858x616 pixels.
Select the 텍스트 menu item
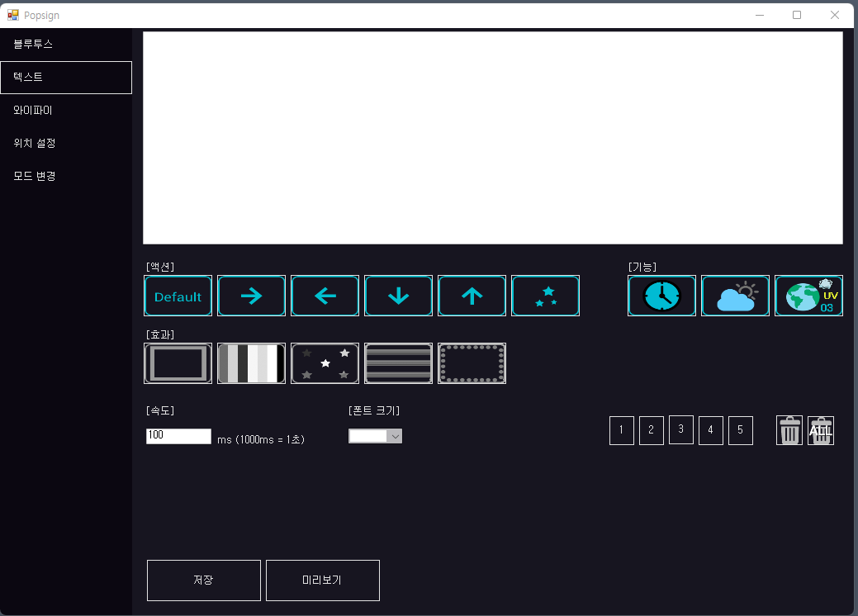66,77
